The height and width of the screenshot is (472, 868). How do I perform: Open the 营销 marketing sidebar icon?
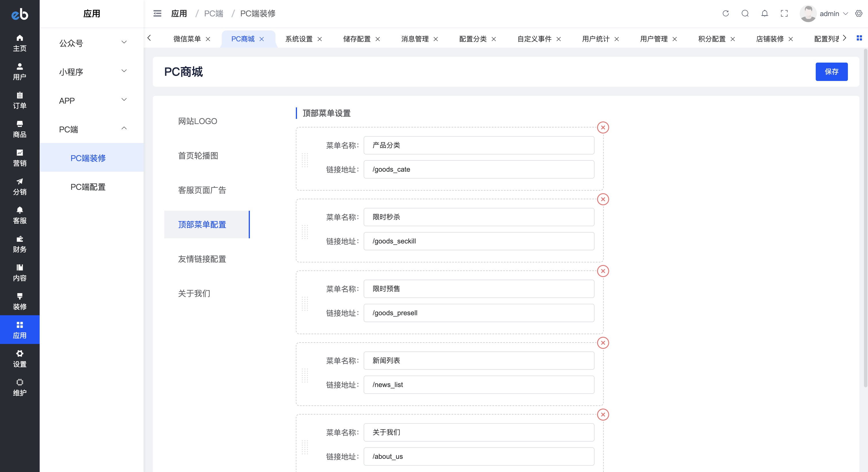click(20, 158)
